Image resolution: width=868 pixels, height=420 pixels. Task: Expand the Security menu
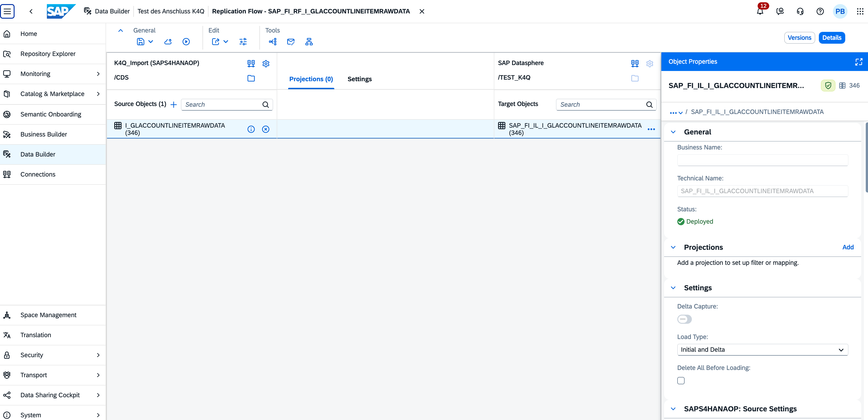[x=98, y=355]
